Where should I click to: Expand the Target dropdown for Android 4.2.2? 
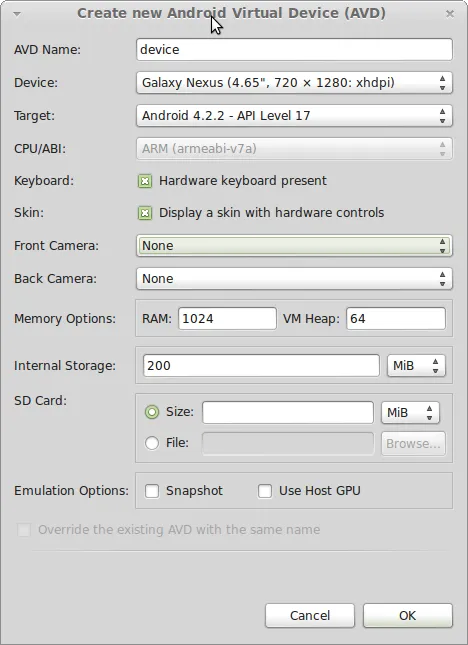294,116
